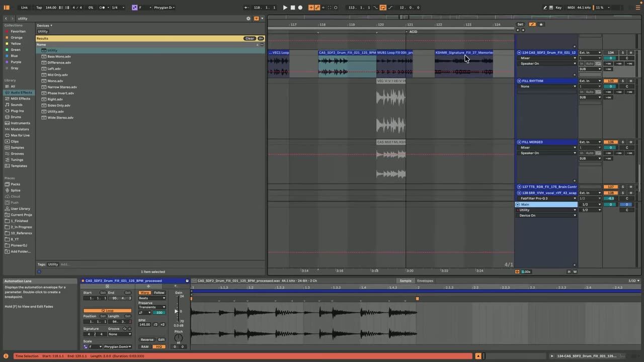Open MIDI Effects in Library
Viewport: 644px width, 362px height.
[x=20, y=99]
